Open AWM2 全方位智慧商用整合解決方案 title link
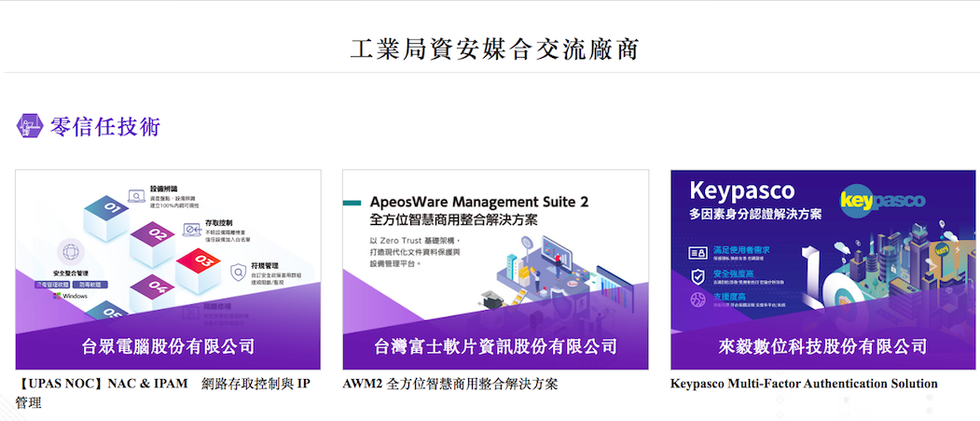The width and height of the screenshot is (980, 421). tap(450, 384)
